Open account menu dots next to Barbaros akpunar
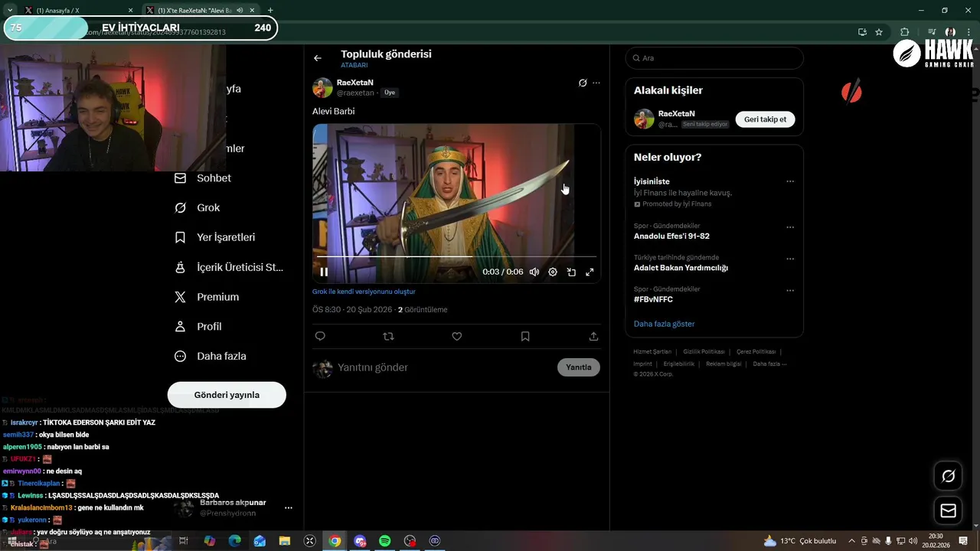This screenshot has width=980, height=551. 289,507
